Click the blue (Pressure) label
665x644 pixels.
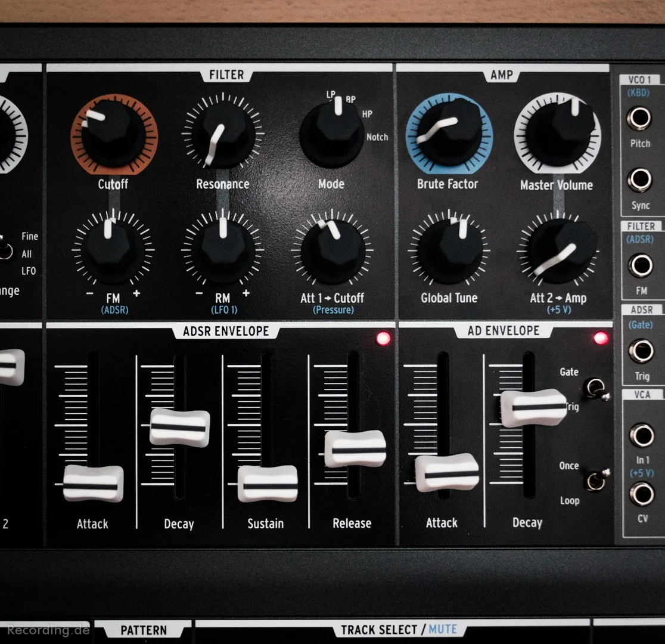pos(333,310)
